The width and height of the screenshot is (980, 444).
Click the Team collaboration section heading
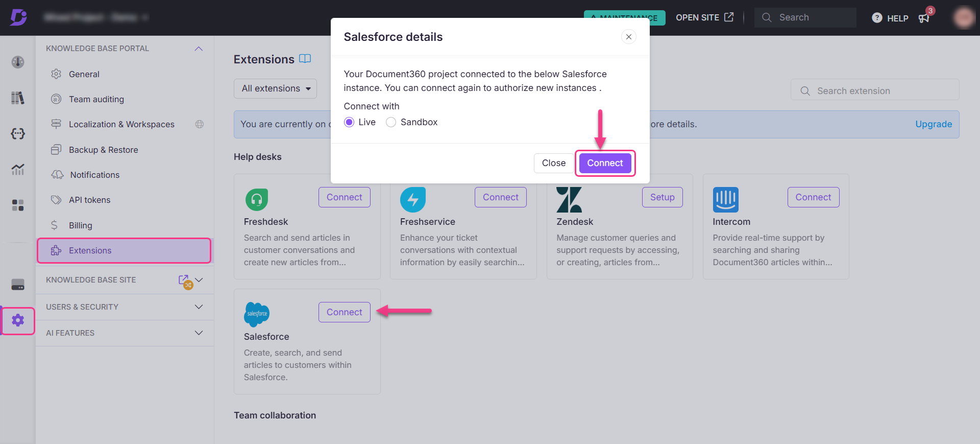click(275, 415)
